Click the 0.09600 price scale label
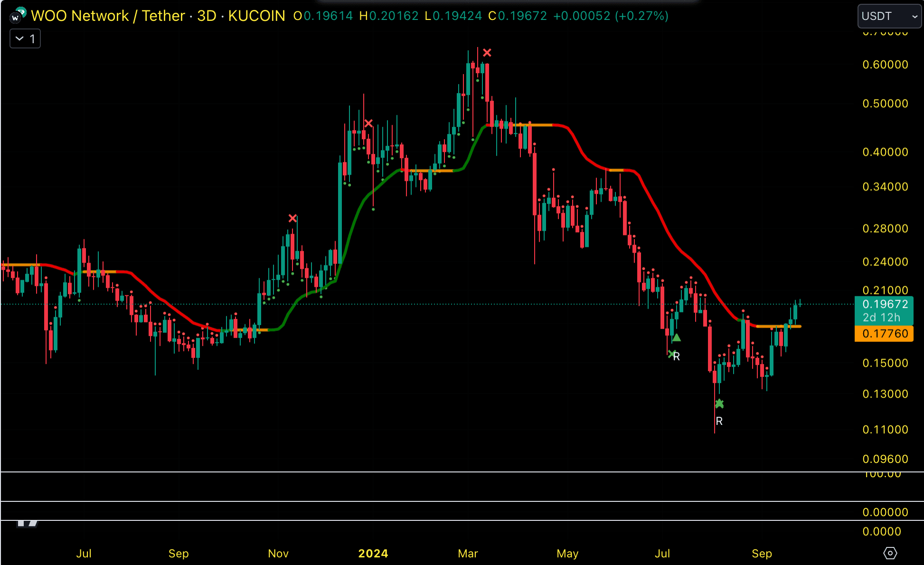The width and height of the screenshot is (924, 565). pos(885,459)
